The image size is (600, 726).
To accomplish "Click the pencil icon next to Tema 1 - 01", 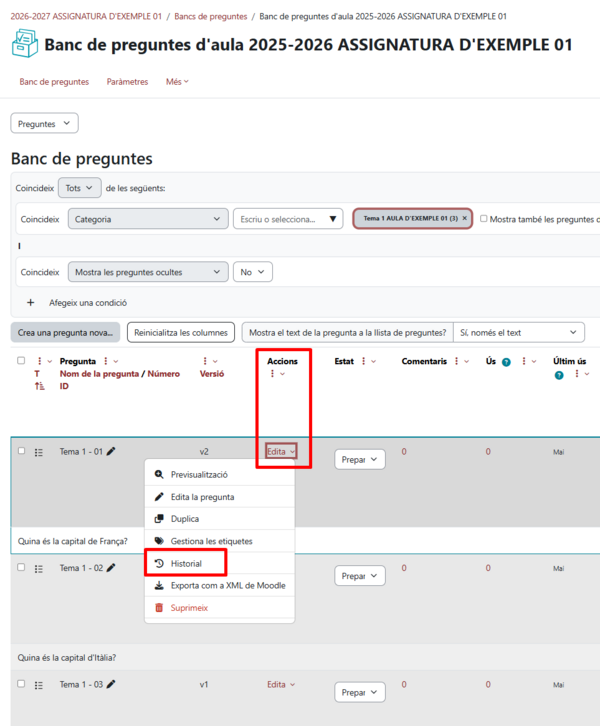I will point(111,451).
